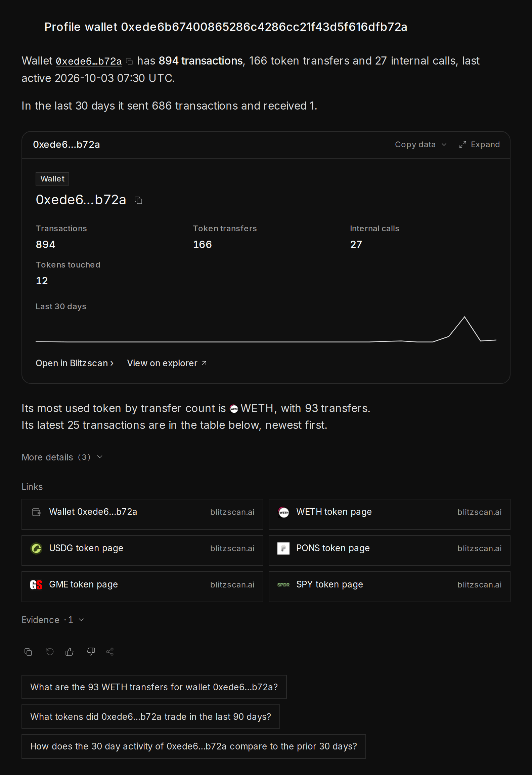
Task: Click the Expand button on wallet card
Action: (479, 145)
